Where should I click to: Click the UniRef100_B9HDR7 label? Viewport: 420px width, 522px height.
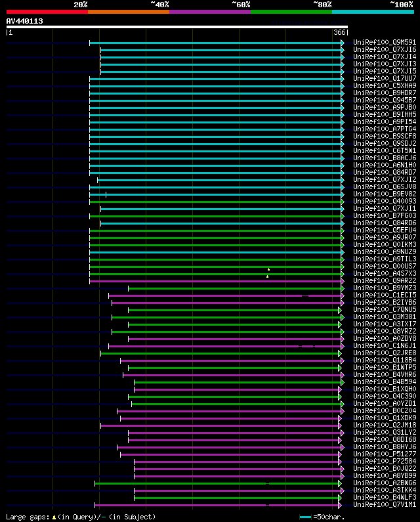385,93
